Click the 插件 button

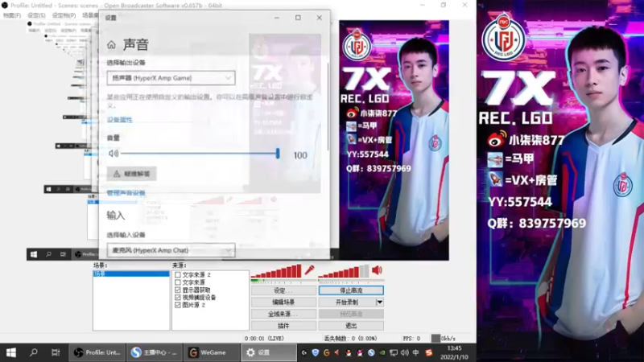(x=283, y=326)
